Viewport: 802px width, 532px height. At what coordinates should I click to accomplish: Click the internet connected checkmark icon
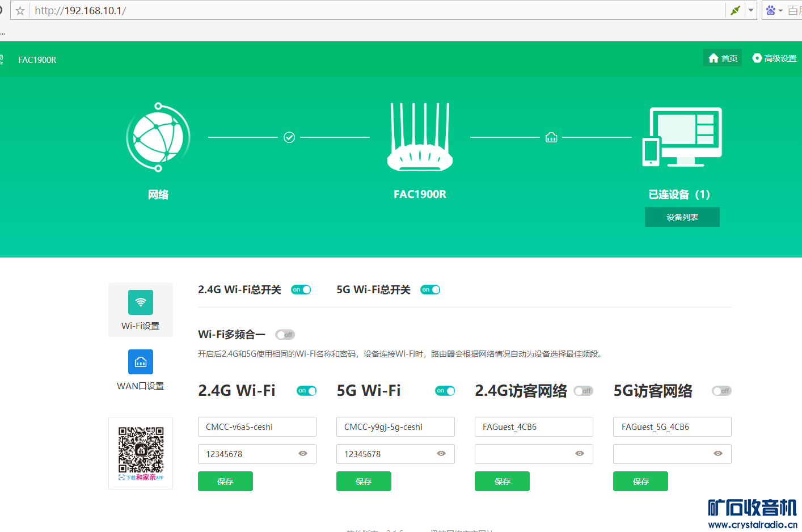(x=289, y=137)
